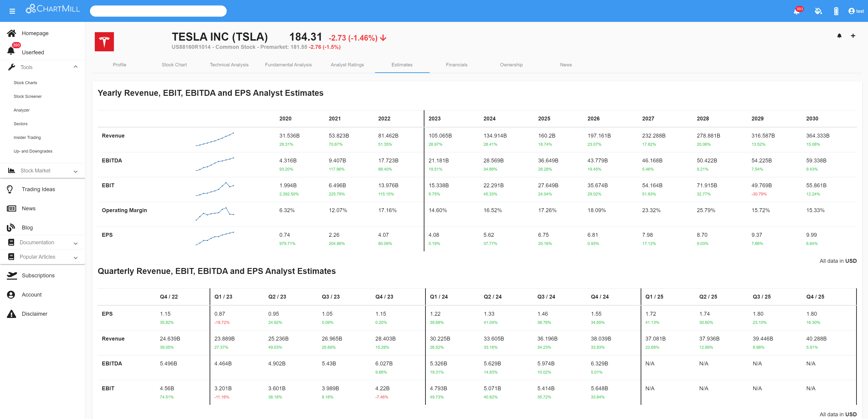Click the battery-shaped icon in header
This screenshot has height=419, width=868.
click(836, 11)
